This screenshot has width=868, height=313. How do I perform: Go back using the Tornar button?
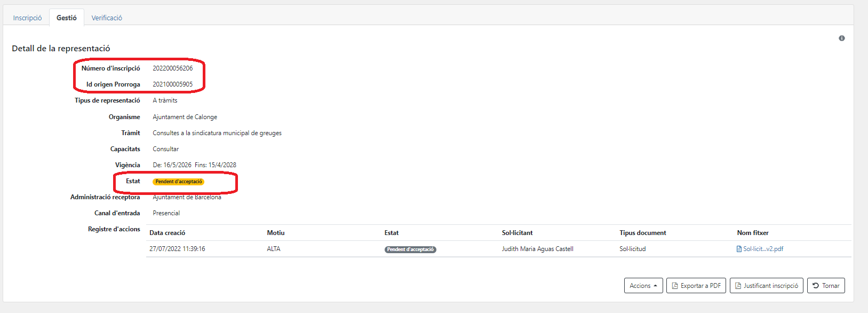coord(826,286)
